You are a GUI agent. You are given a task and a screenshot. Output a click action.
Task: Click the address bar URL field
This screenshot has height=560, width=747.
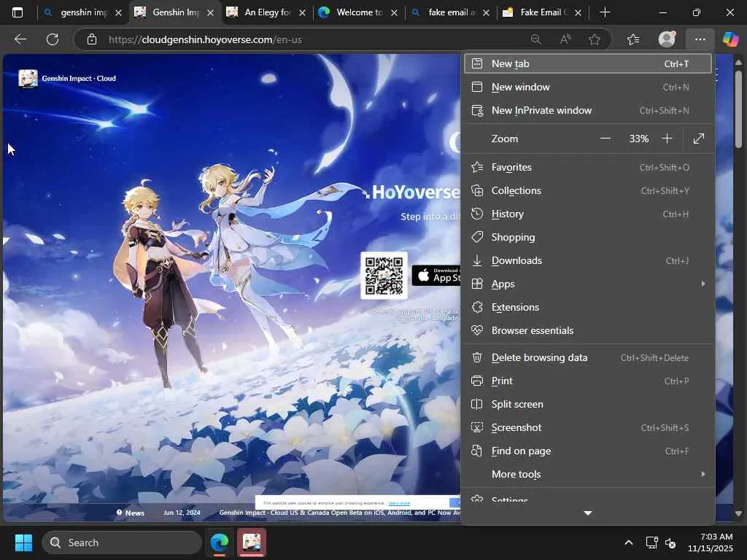coord(314,39)
